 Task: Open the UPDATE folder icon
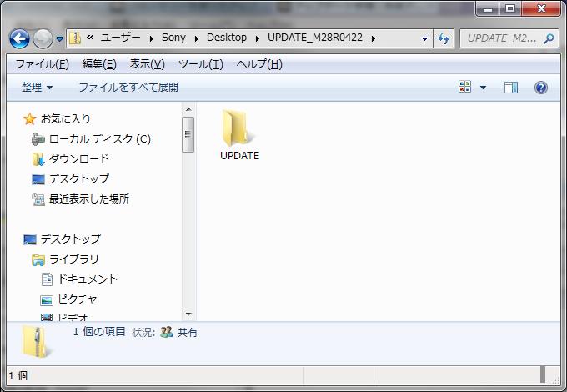[x=239, y=129]
